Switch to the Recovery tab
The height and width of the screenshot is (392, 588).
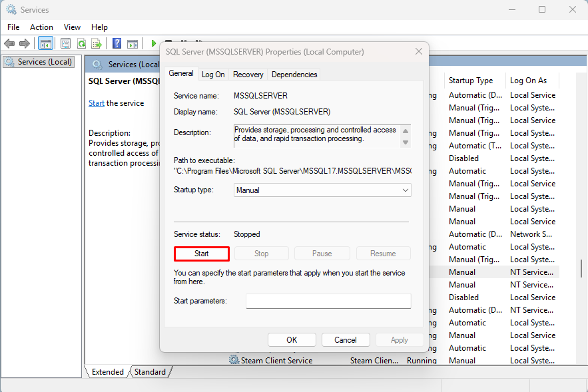pyautogui.click(x=248, y=74)
